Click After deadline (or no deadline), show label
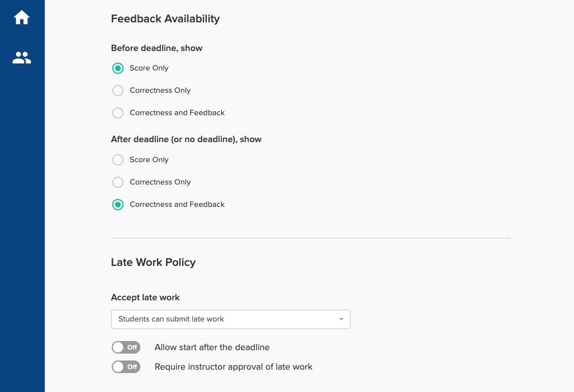This screenshot has width=574, height=392. click(186, 139)
